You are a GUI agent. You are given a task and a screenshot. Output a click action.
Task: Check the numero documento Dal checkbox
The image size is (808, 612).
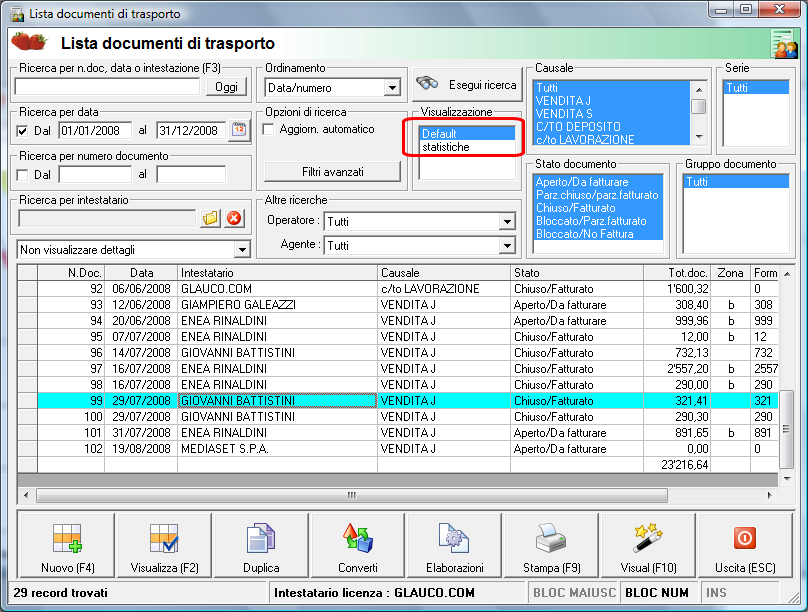coord(22,175)
